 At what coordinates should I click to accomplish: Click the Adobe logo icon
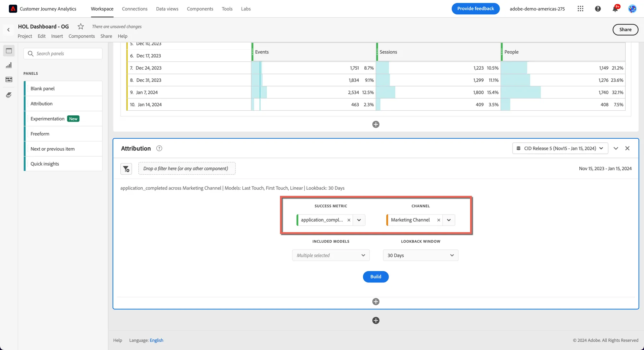(13, 9)
